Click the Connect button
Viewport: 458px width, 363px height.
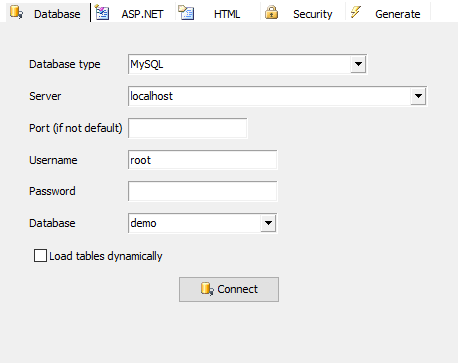tap(229, 289)
